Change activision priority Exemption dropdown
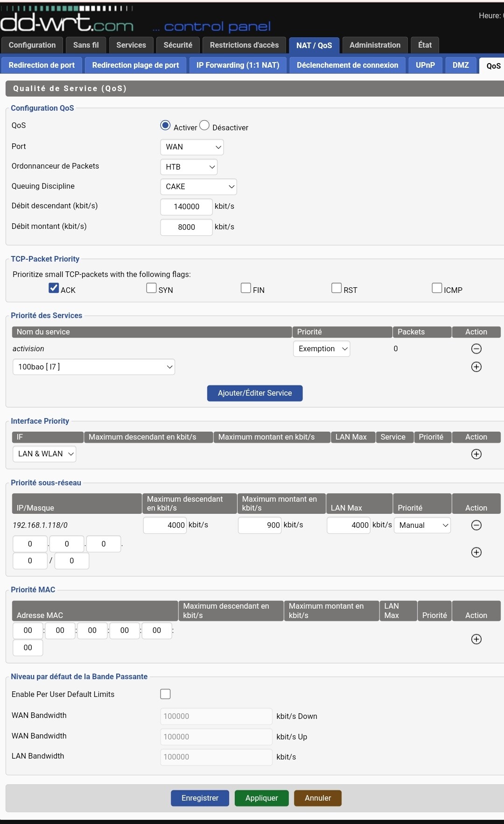This screenshot has height=824, width=504. click(322, 349)
